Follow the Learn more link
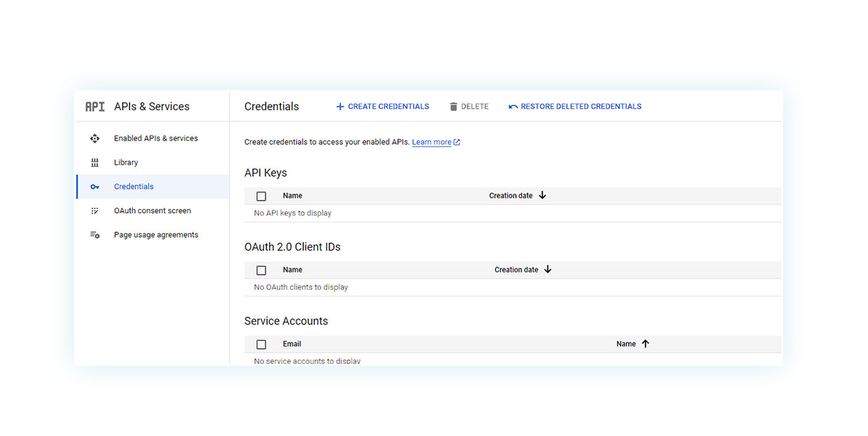This screenshot has width=868, height=436. coord(431,142)
